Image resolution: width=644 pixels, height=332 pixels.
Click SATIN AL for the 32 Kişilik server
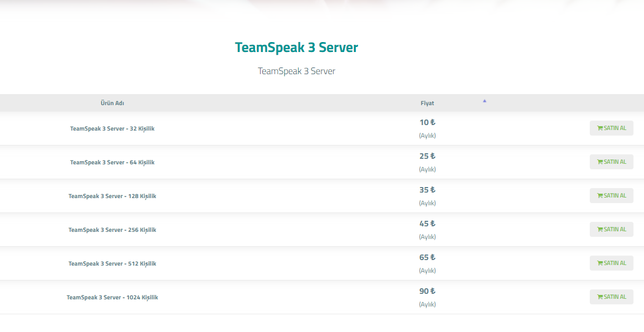pyautogui.click(x=611, y=128)
